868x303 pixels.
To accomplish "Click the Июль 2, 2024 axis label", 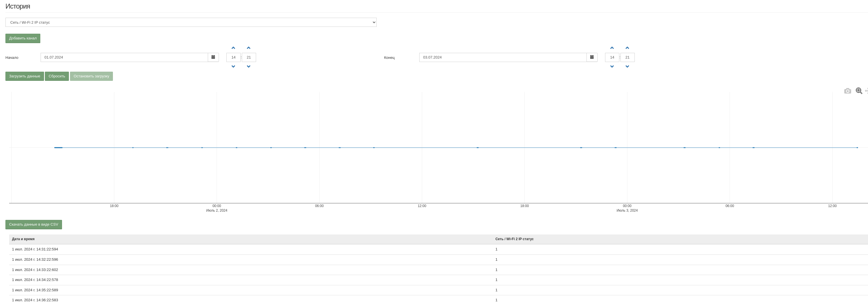I will point(217,210).
